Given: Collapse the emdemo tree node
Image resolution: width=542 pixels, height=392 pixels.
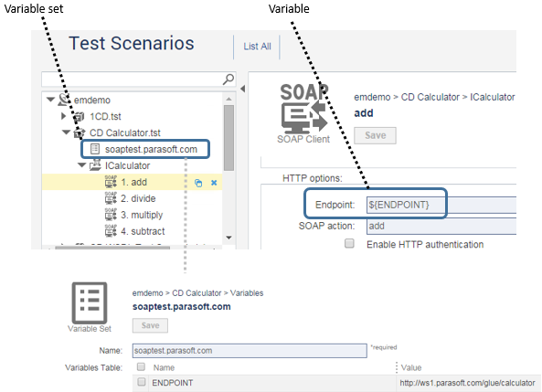Looking at the screenshot, I should click(51, 100).
